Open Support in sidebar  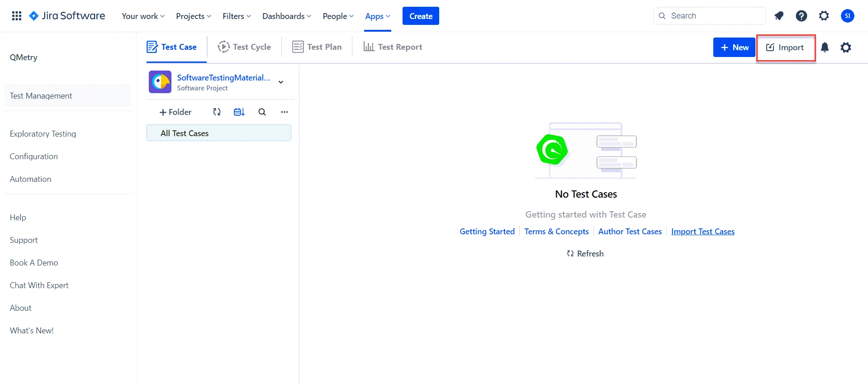coord(24,240)
